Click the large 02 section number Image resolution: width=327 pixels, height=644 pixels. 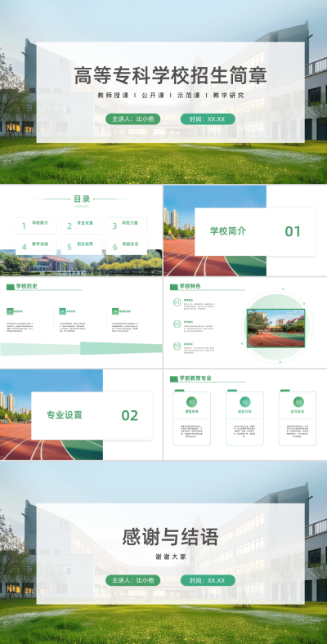(130, 416)
